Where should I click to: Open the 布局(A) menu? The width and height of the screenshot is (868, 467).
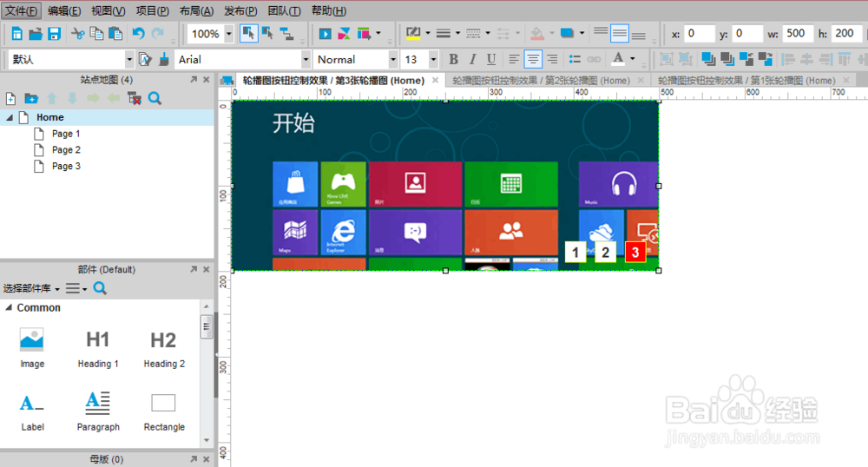point(196,11)
